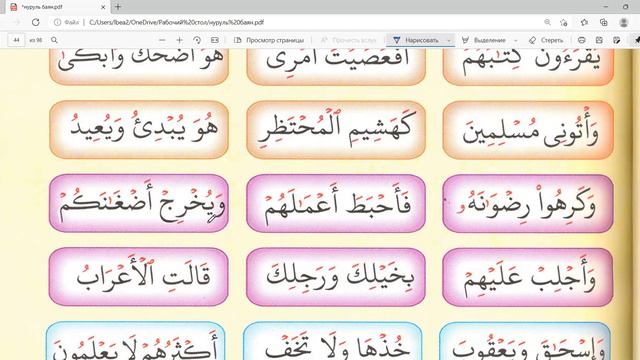Click the add to favorites star icon
640x360 pixels.
564,22
